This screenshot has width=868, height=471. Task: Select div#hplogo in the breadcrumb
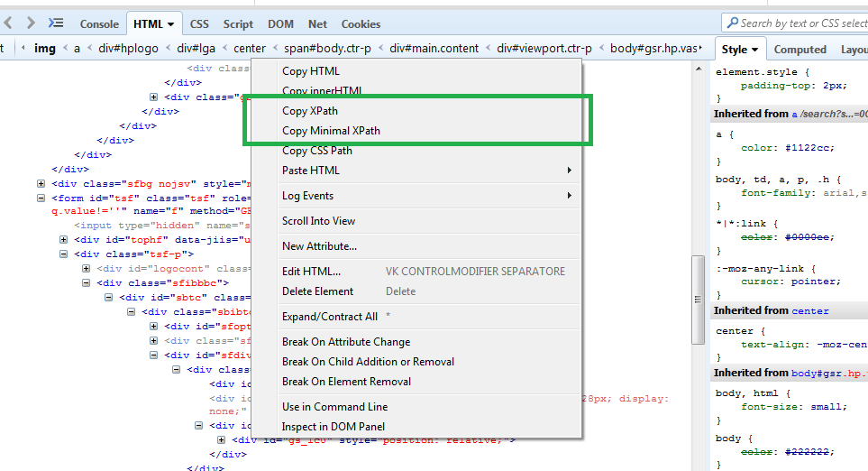tap(128, 48)
